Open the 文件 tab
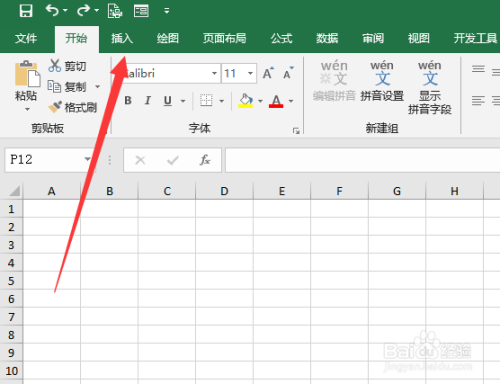Image resolution: width=500 pixels, height=384 pixels. click(26, 38)
